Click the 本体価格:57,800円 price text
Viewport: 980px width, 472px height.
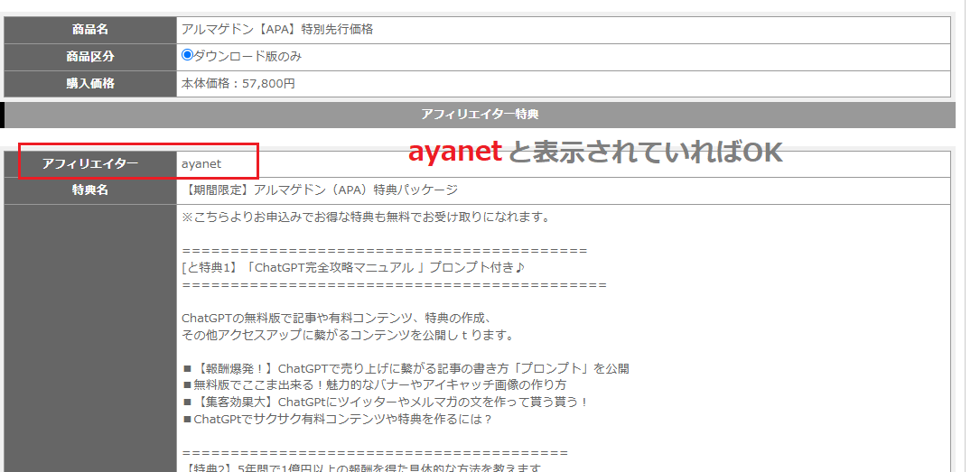[238, 84]
